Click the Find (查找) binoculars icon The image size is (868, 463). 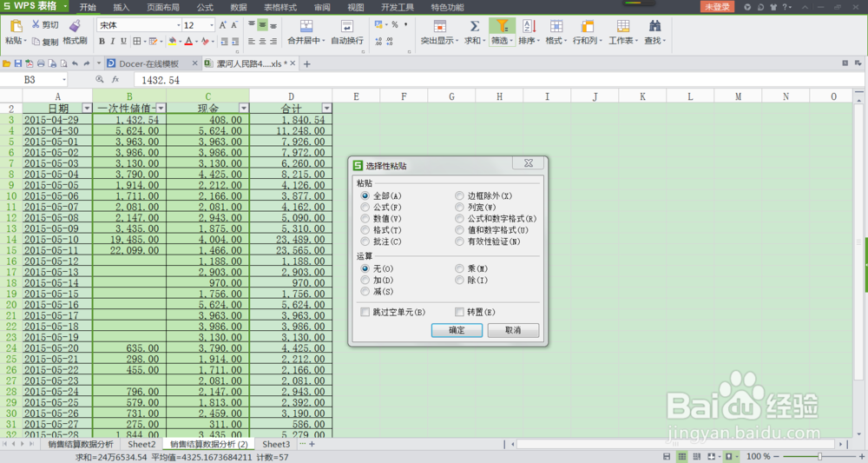654,26
